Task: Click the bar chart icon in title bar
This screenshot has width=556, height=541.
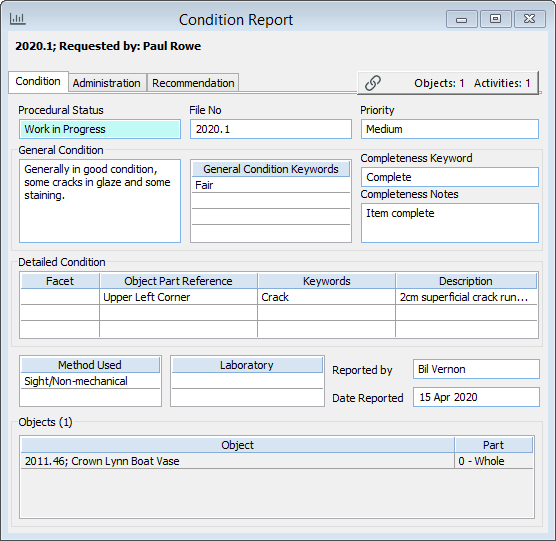Action: tap(17, 19)
